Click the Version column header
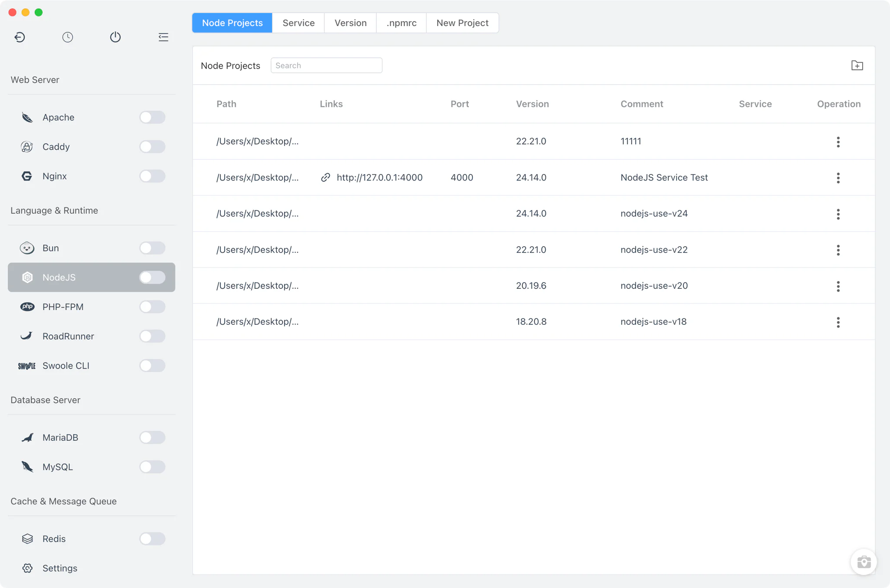This screenshot has width=890, height=588. (x=532, y=104)
